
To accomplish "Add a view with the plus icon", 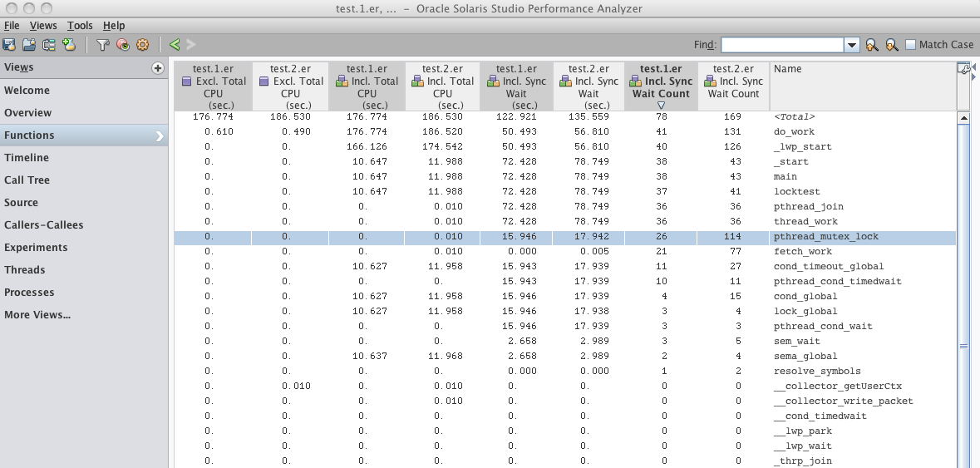I will (x=157, y=68).
